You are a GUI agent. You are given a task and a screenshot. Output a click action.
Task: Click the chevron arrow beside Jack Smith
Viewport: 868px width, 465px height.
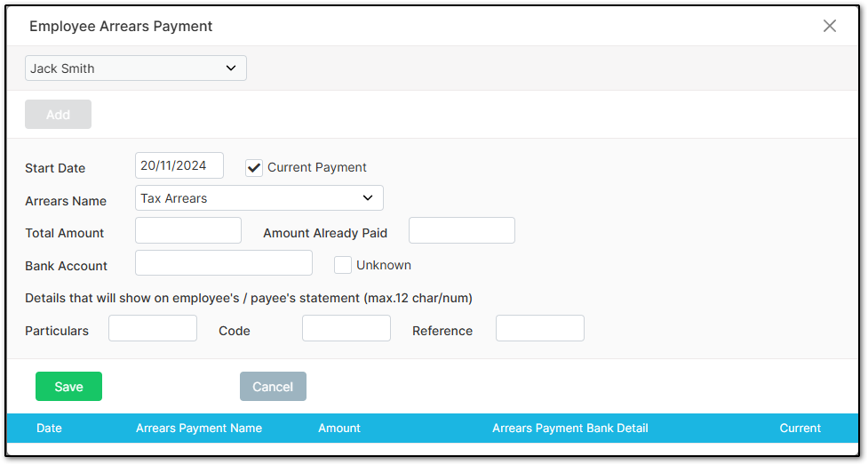tap(231, 68)
